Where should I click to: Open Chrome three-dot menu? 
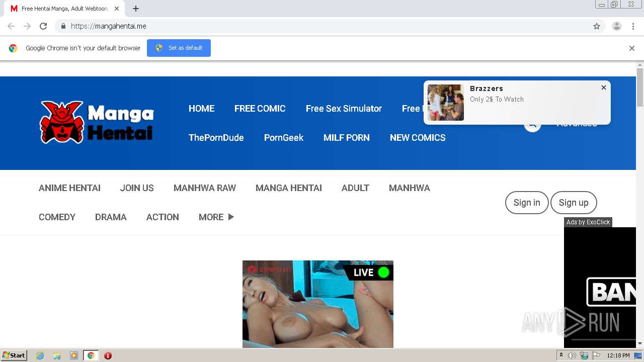633,26
